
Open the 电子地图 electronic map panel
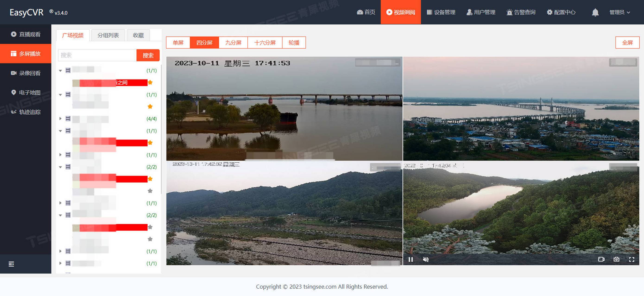coord(28,92)
